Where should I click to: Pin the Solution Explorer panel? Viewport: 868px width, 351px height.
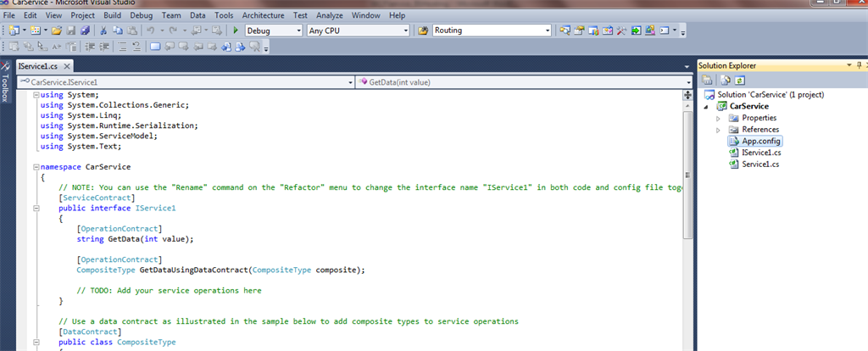point(860,65)
